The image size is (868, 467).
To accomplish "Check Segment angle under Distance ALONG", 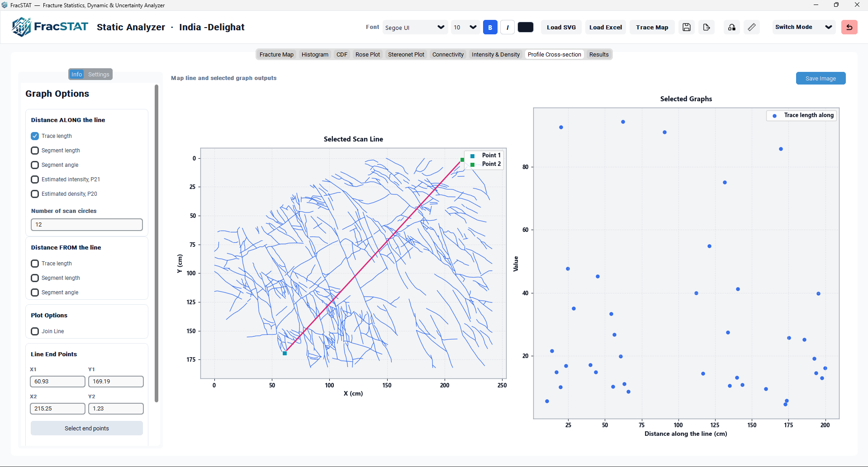I will pyautogui.click(x=35, y=165).
